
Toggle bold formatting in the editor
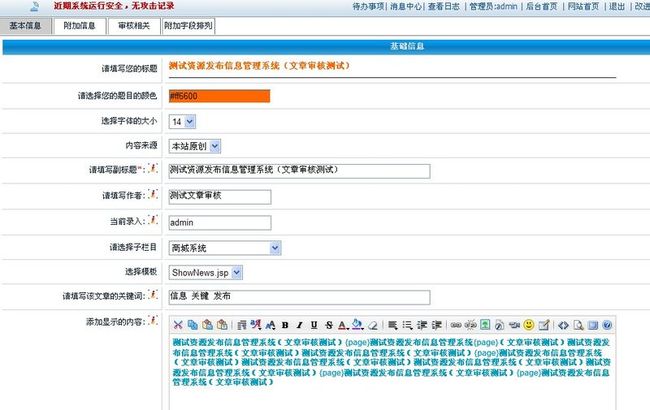(x=285, y=325)
